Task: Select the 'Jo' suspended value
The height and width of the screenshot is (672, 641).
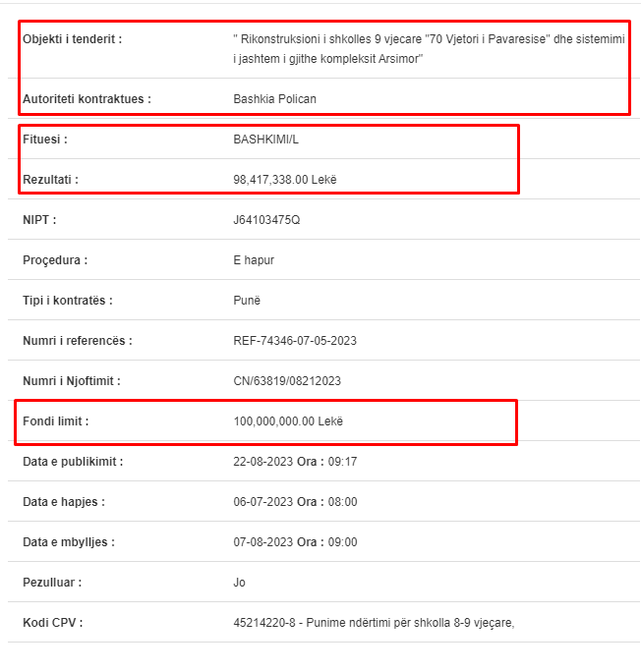Action: (x=239, y=583)
